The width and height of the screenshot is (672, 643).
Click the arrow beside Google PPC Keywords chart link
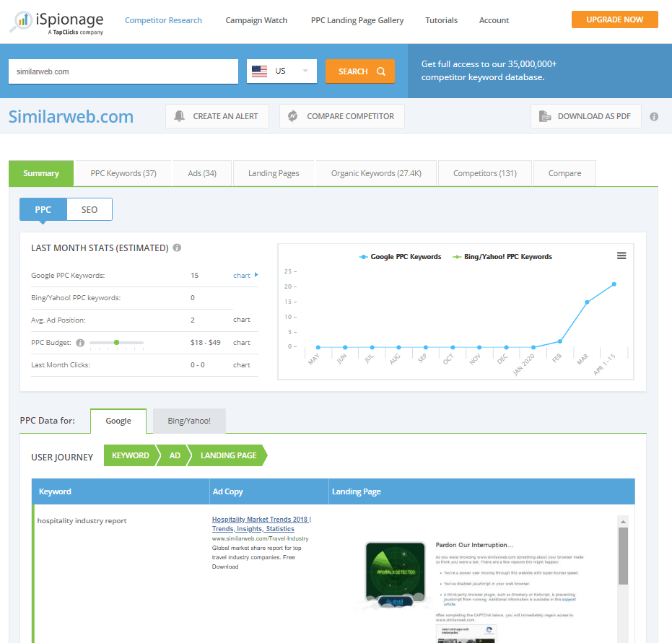point(256,275)
